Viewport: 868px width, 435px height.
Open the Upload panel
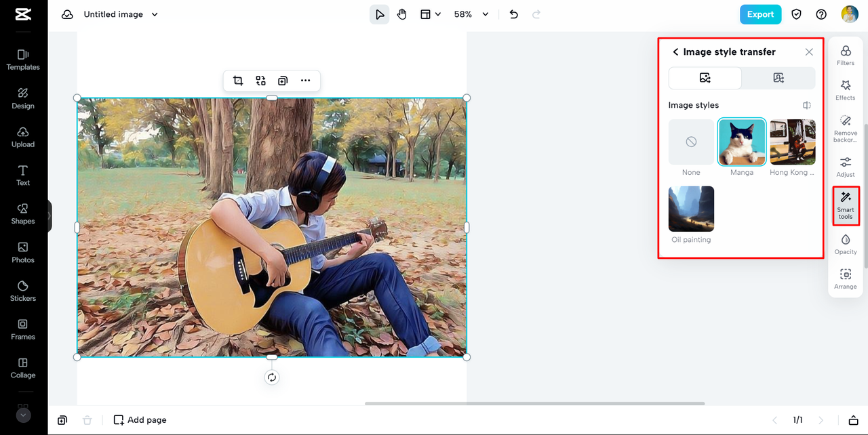pyautogui.click(x=23, y=137)
